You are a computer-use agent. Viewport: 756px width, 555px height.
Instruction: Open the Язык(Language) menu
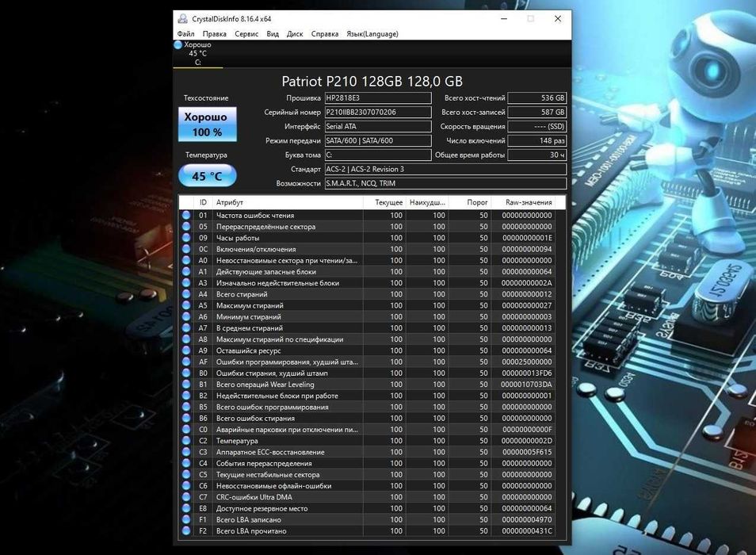click(x=372, y=34)
